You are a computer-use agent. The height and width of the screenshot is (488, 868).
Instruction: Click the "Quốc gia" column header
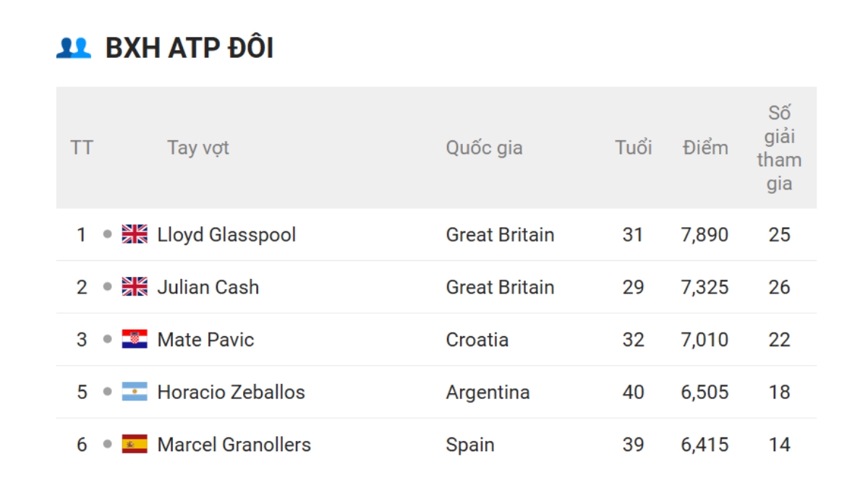(x=484, y=147)
